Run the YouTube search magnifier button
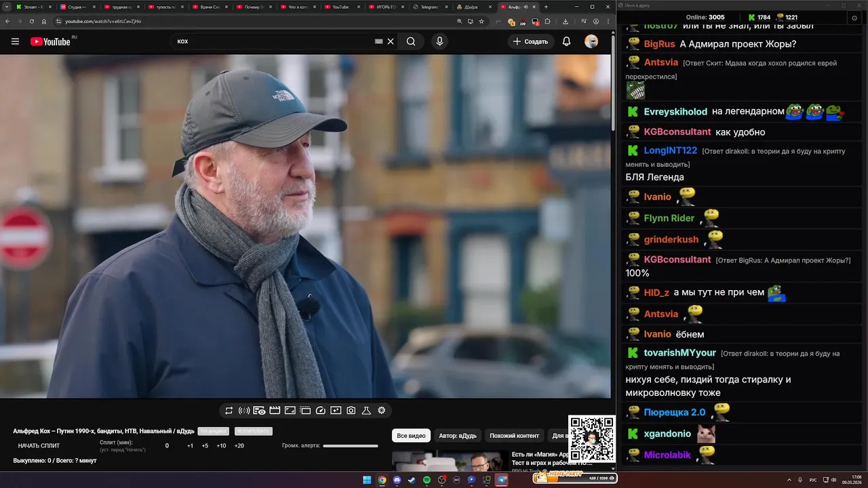Viewport: 868px width, 488px height. pyautogui.click(x=411, y=41)
